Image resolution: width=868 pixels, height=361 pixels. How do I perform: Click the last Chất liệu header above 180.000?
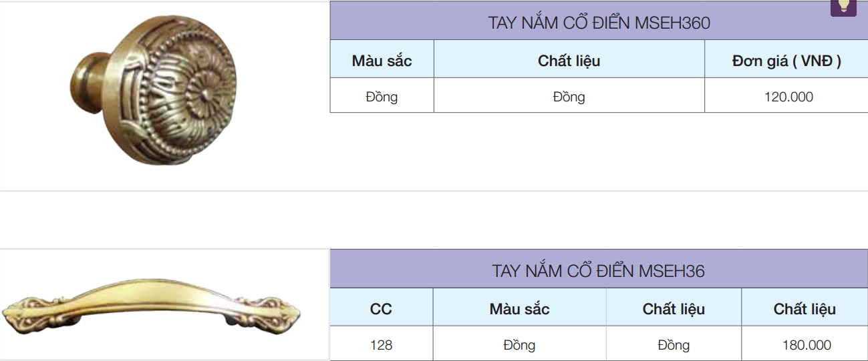pos(805,309)
